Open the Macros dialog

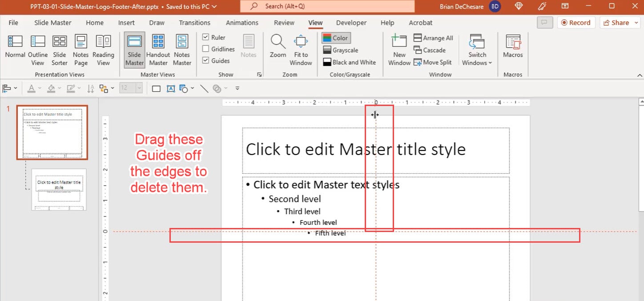point(513,47)
